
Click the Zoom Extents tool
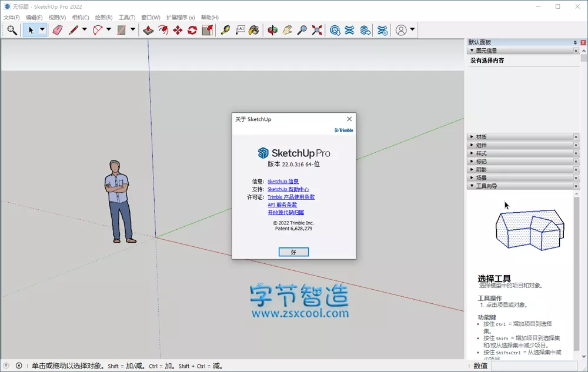click(317, 30)
